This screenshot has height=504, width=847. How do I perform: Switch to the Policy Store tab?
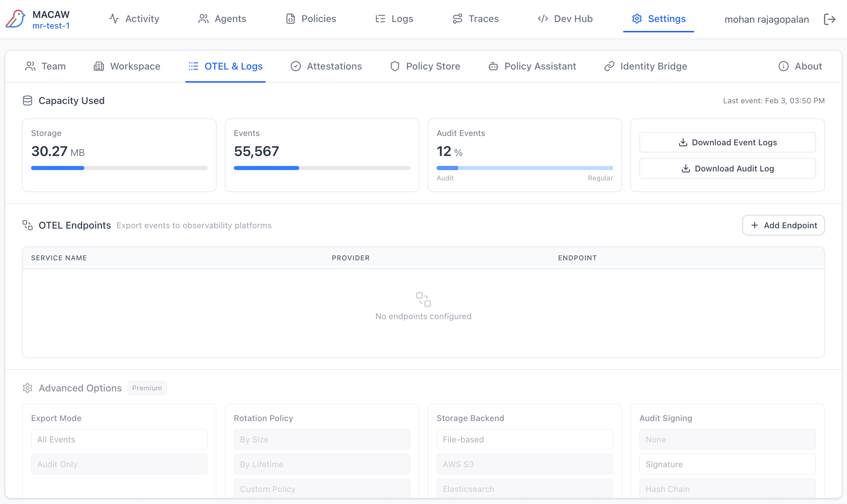point(425,66)
